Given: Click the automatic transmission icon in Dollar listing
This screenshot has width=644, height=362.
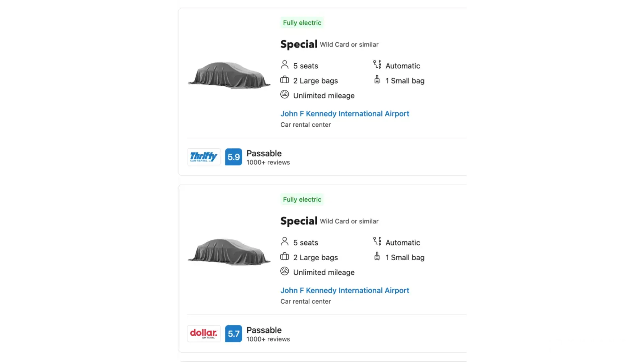Looking at the screenshot, I should [x=377, y=241].
